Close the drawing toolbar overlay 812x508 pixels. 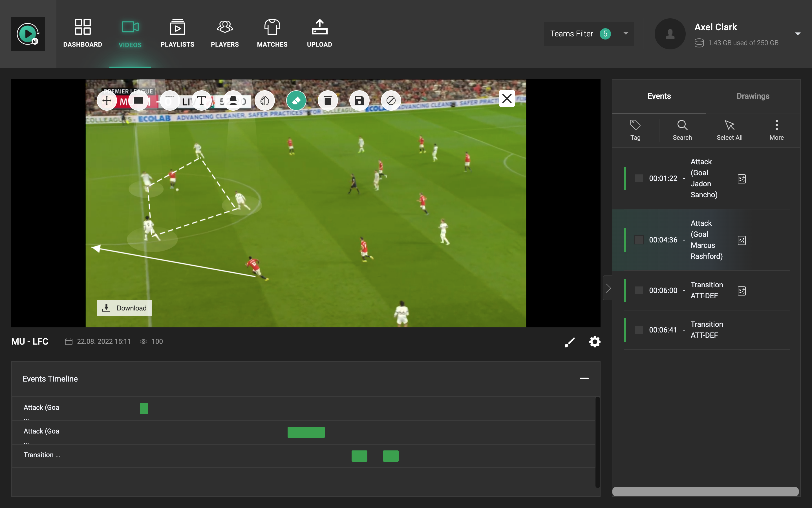[507, 98]
